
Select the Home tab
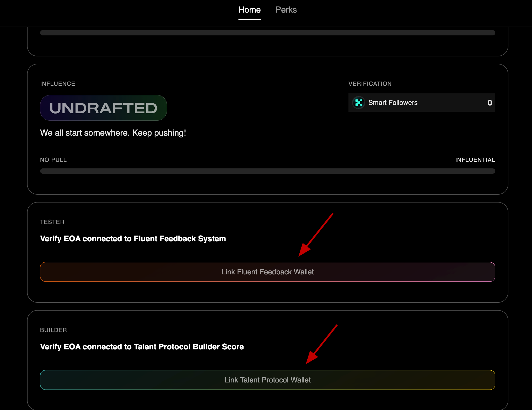tap(249, 10)
